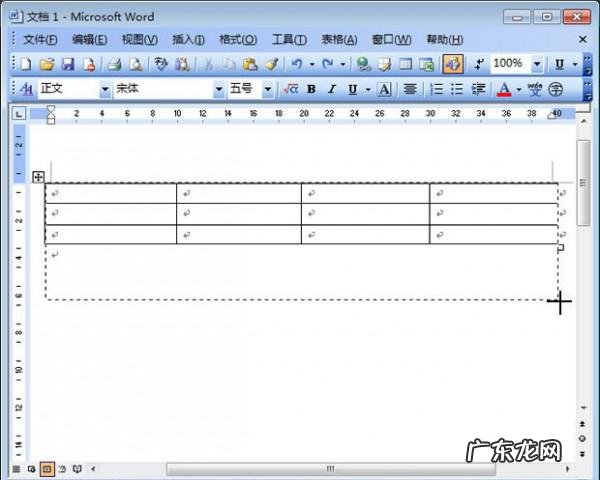
Task: Expand the Redo history dropdown arrow
Action: pos(343,64)
